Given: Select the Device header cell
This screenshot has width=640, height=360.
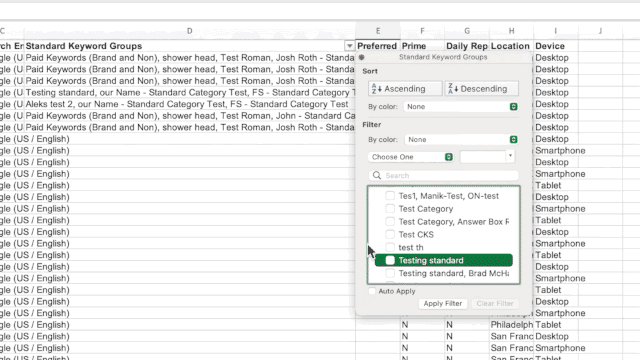Looking at the screenshot, I should pos(556,46).
